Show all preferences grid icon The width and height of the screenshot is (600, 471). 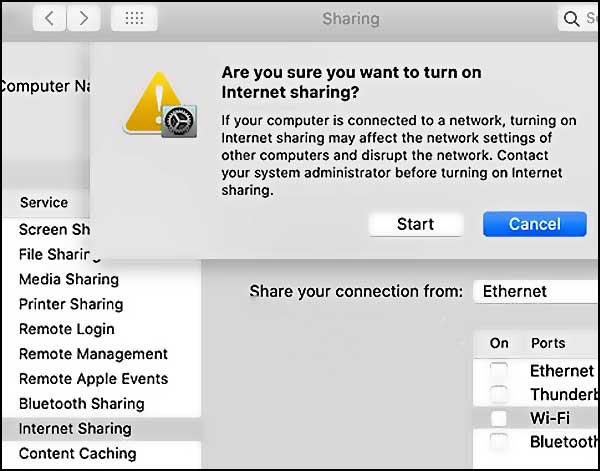(x=134, y=18)
